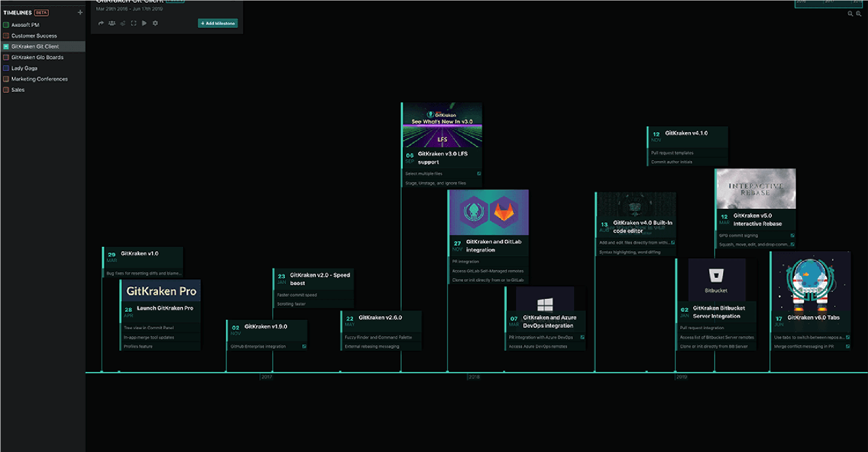Screen dimensions: 868x452
Task: Start presentation with the play icon
Action: coord(144,23)
